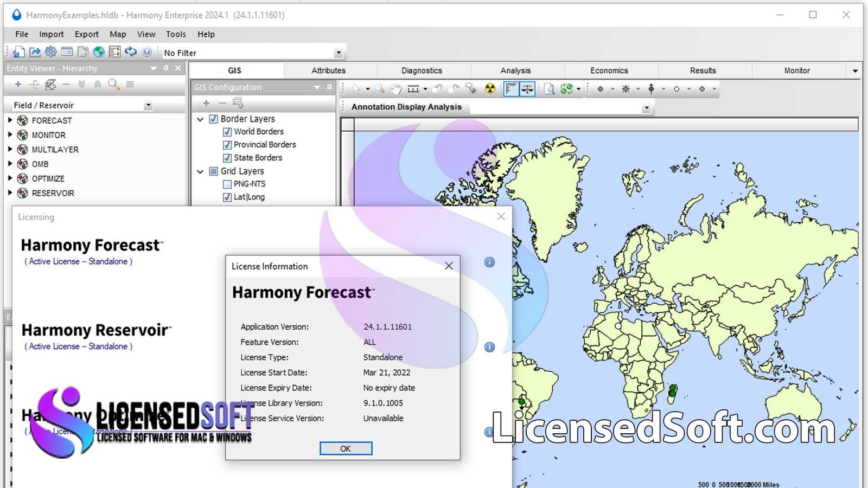868x488 pixels.
Task: Click the page preview magnifier icon on map toolbar
Action: [x=550, y=89]
